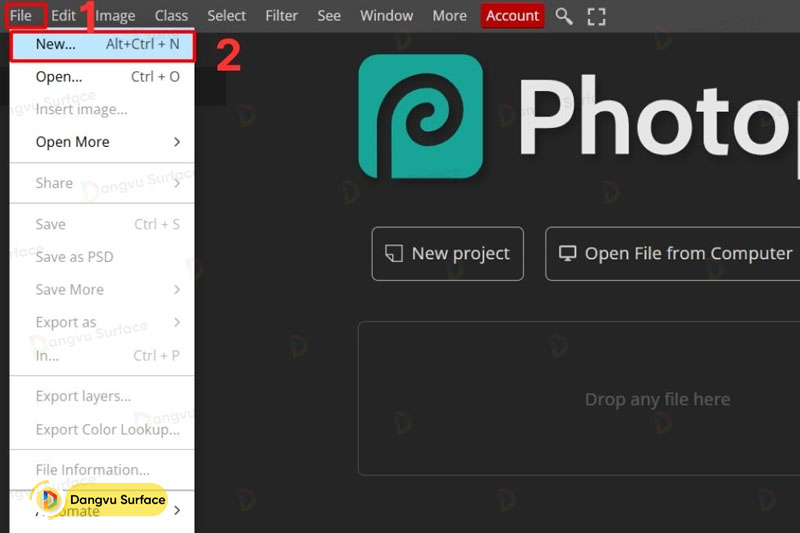Open the File menu
The image size is (800, 533).
(x=20, y=16)
